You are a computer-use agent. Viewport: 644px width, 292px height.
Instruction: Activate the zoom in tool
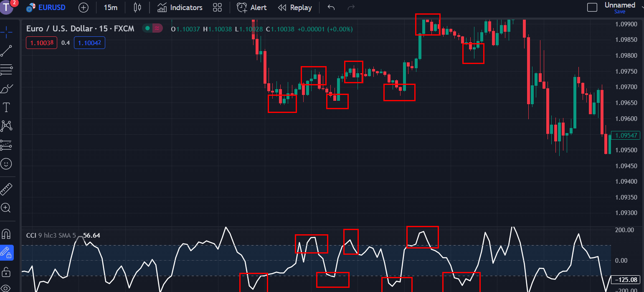point(6,208)
